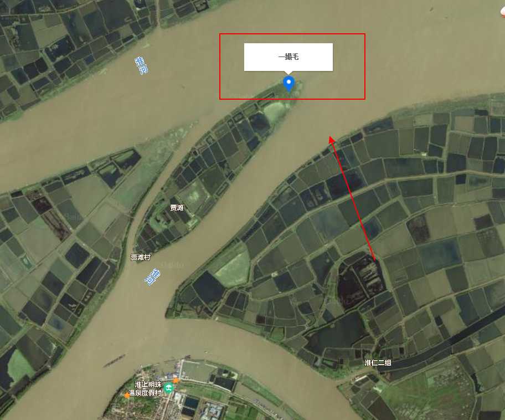Select the 贾滩村 village label

coord(141,257)
